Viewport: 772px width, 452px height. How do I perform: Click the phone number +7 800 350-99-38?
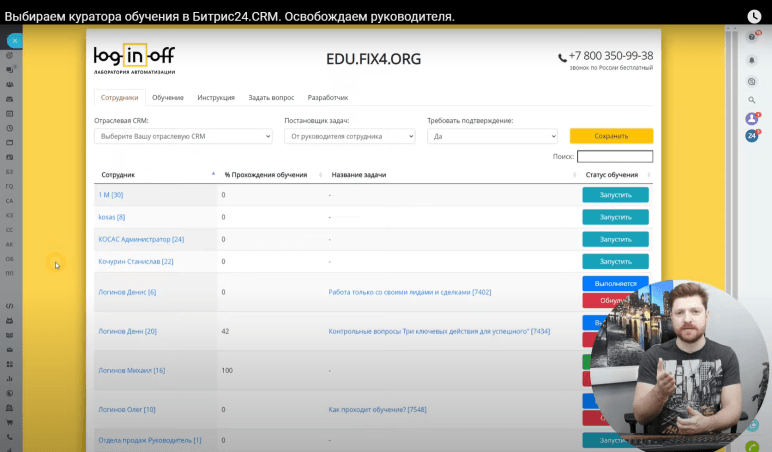pyautogui.click(x=611, y=56)
